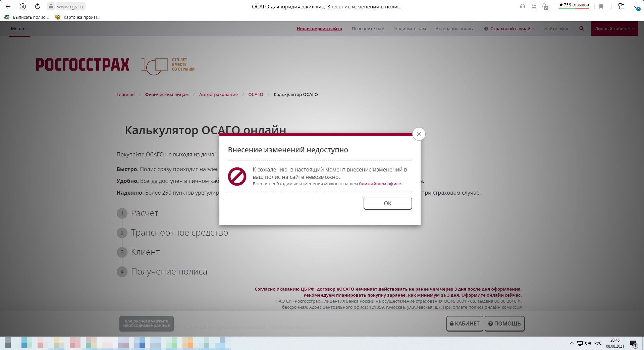Go to Главная breadcrumb
The image size is (644, 350).
coord(125,94)
